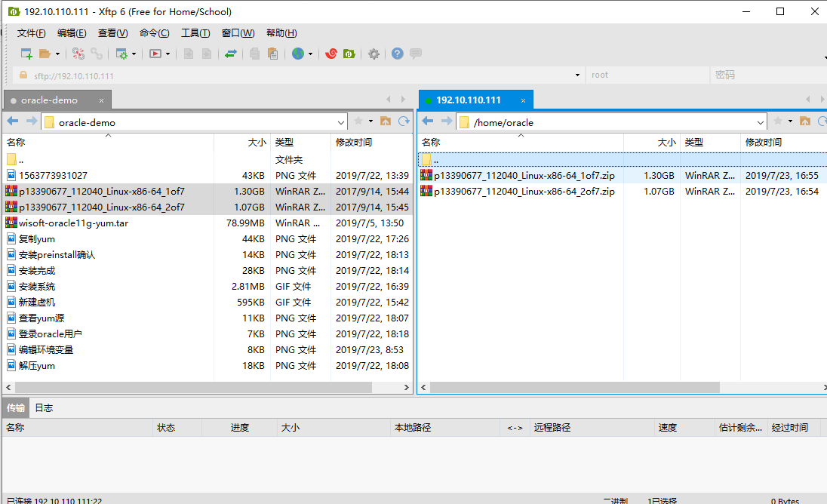
Task: Switch to the 传输 tab in the bottom panel
Action: click(15, 407)
